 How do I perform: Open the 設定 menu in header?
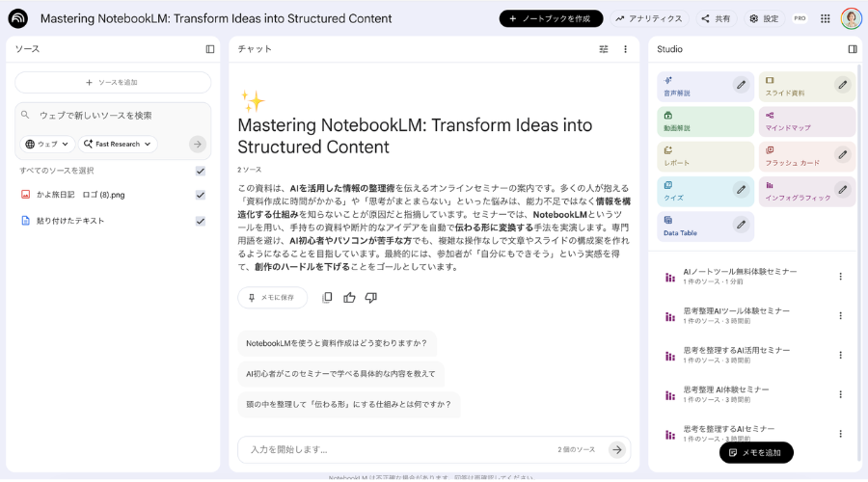(763, 18)
